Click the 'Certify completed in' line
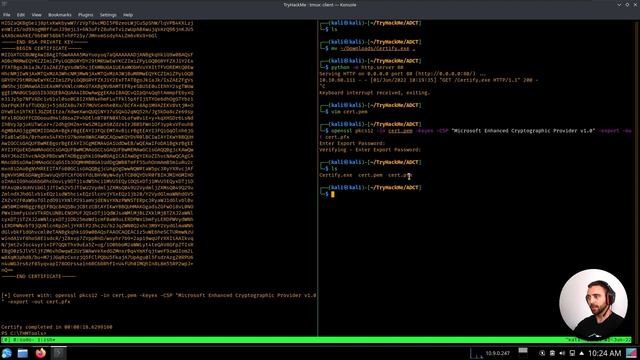 coord(57,327)
